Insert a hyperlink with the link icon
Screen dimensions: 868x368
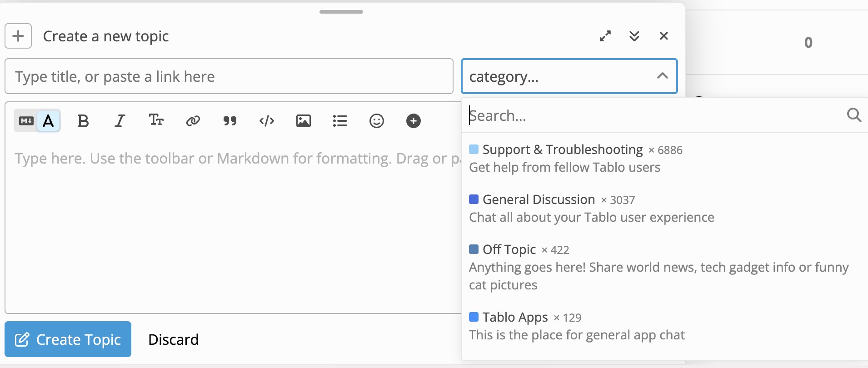click(x=193, y=121)
